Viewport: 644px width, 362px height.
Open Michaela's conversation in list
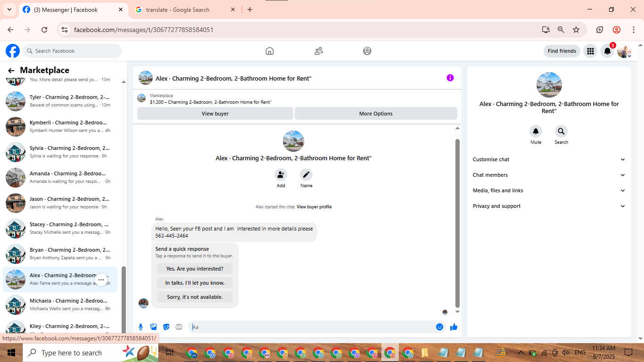point(60,304)
